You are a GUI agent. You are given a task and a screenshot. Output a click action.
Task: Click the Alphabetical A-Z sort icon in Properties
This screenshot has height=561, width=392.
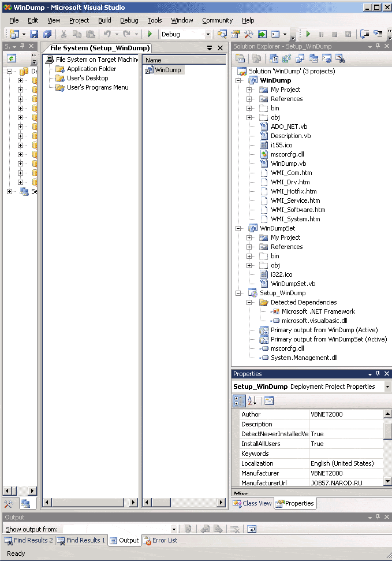click(x=252, y=401)
